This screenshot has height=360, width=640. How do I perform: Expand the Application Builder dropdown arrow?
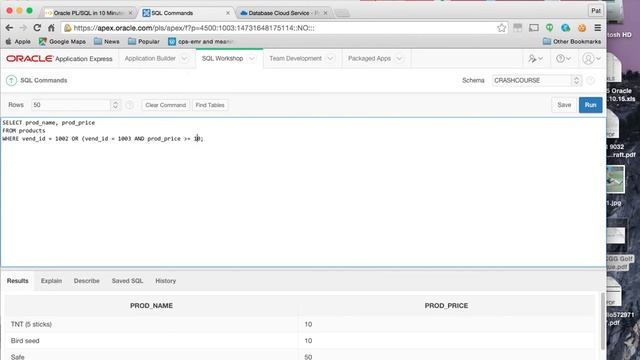[x=184, y=59]
